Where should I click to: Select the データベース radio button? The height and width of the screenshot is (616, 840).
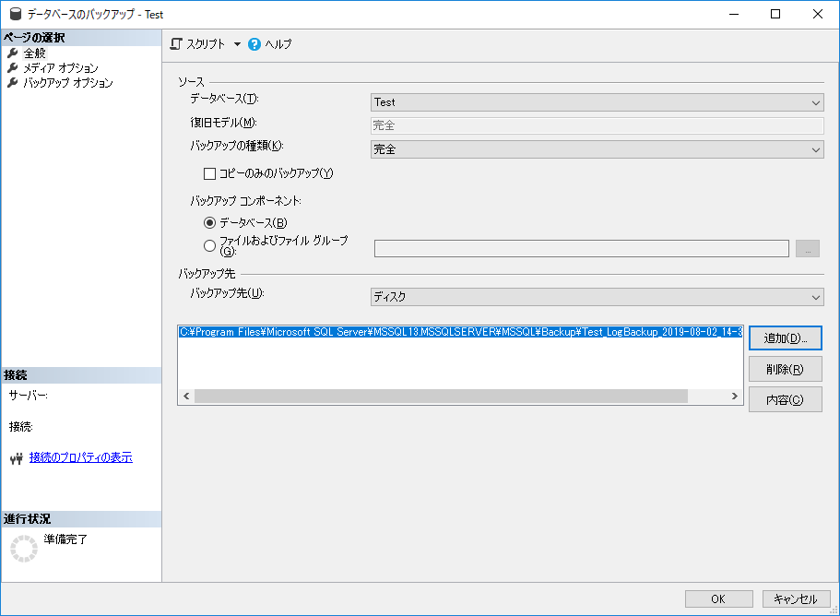tap(210, 222)
